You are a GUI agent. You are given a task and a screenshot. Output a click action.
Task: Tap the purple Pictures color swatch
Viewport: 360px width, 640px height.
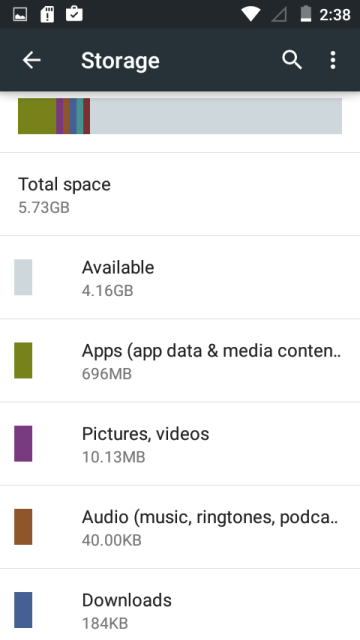pos(23,444)
